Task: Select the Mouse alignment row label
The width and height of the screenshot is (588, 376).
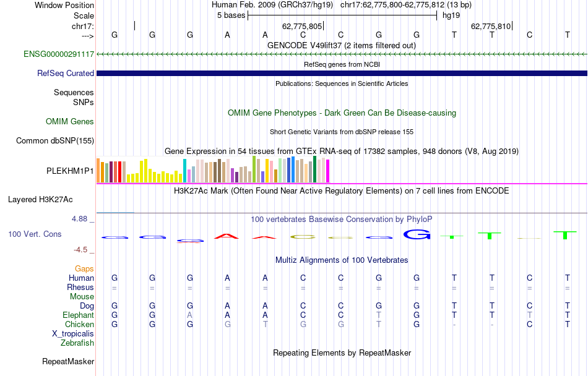Action: click(x=82, y=297)
